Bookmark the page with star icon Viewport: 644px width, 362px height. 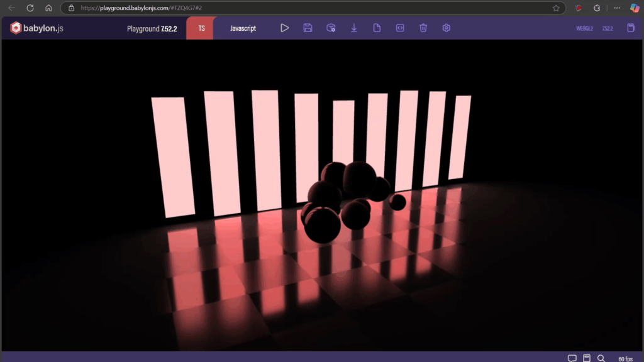(556, 8)
